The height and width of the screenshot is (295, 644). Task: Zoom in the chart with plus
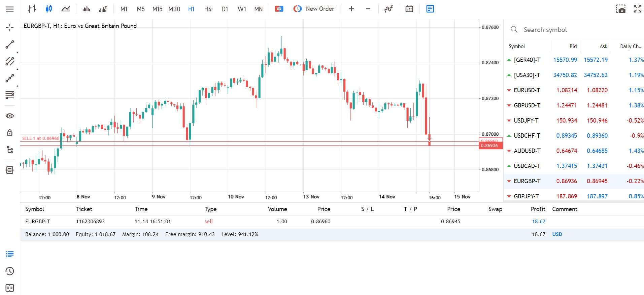pyautogui.click(x=351, y=9)
